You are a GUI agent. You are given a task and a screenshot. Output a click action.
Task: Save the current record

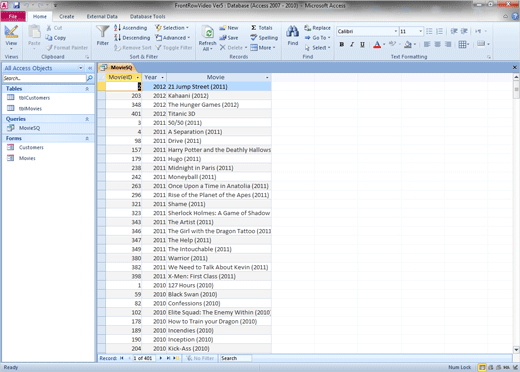[x=229, y=38]
